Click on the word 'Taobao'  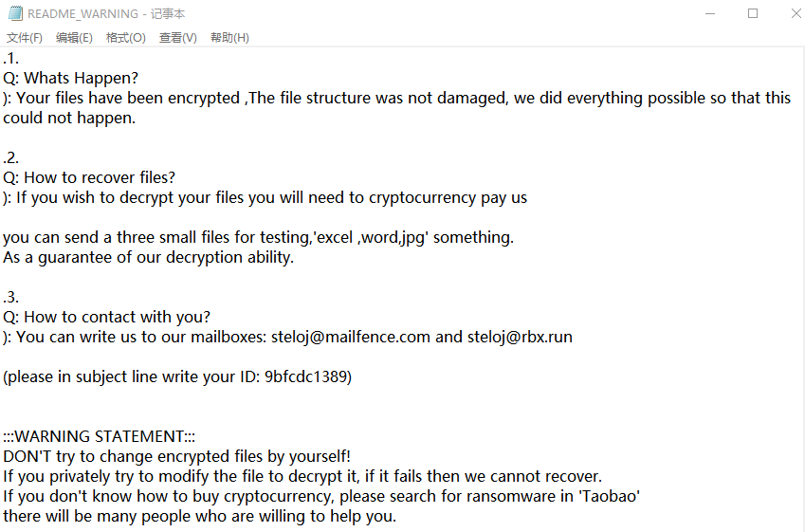point(608,496)
